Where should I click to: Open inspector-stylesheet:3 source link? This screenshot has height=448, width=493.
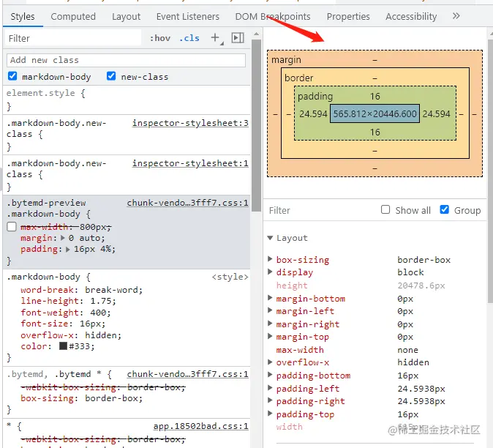190,123
